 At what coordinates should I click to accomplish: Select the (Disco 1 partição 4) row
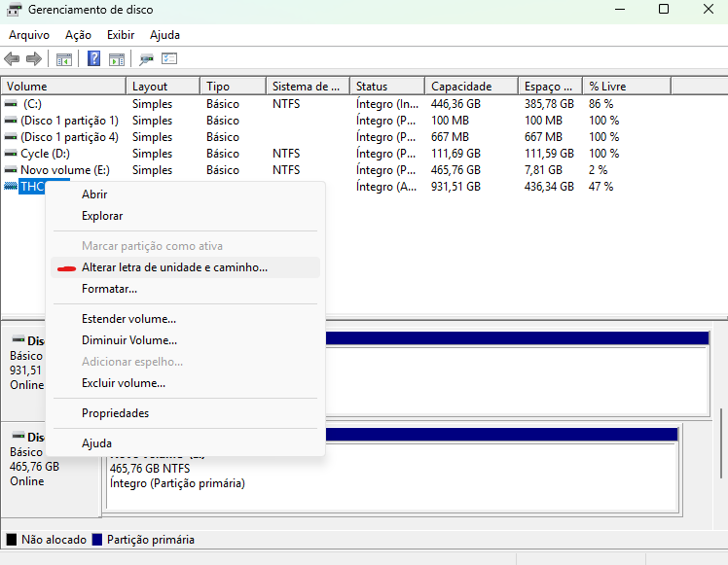coord(337,137)
